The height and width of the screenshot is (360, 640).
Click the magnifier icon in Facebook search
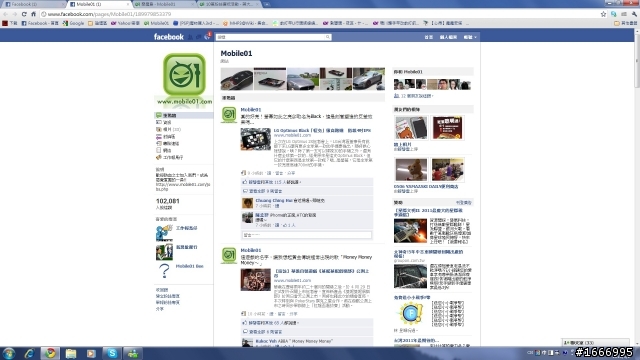point(327,37)
